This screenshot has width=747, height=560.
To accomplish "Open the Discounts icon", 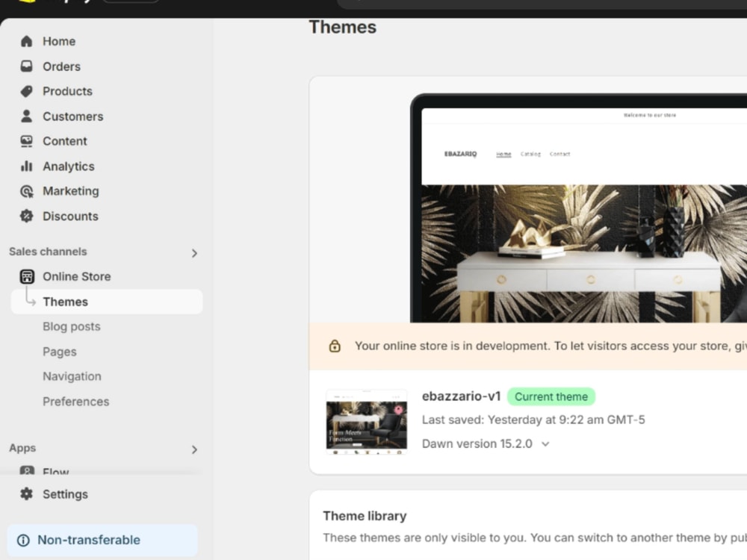I will click(x=27, y=216).
